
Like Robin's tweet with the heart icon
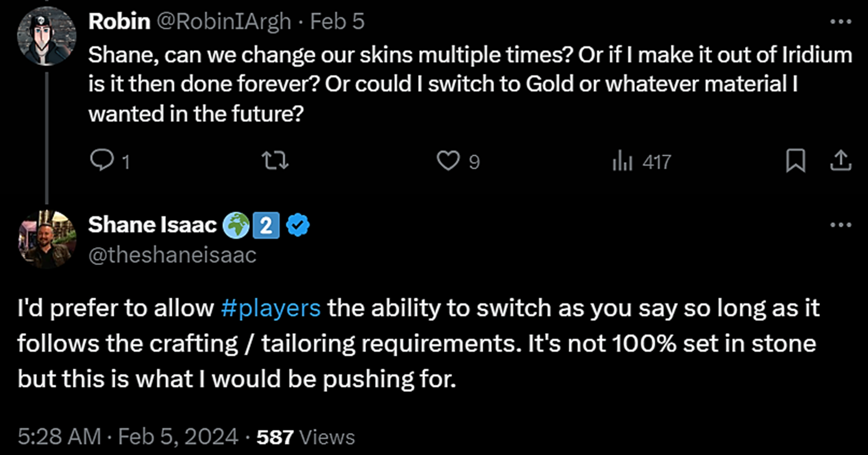pyautogui.click(x=448, y=161)
